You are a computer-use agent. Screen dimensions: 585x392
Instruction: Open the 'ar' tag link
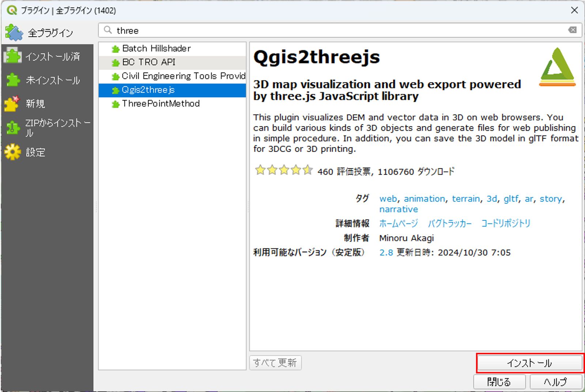[529, 199]
